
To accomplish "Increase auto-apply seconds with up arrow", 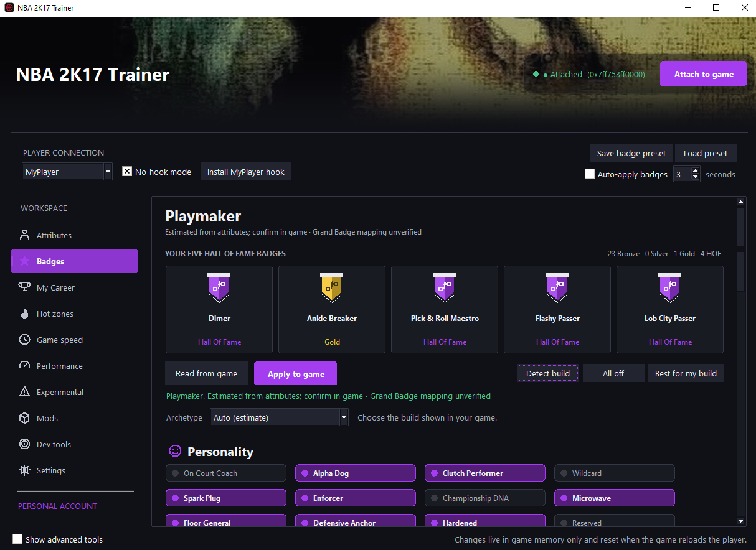I will click(696, 170).
